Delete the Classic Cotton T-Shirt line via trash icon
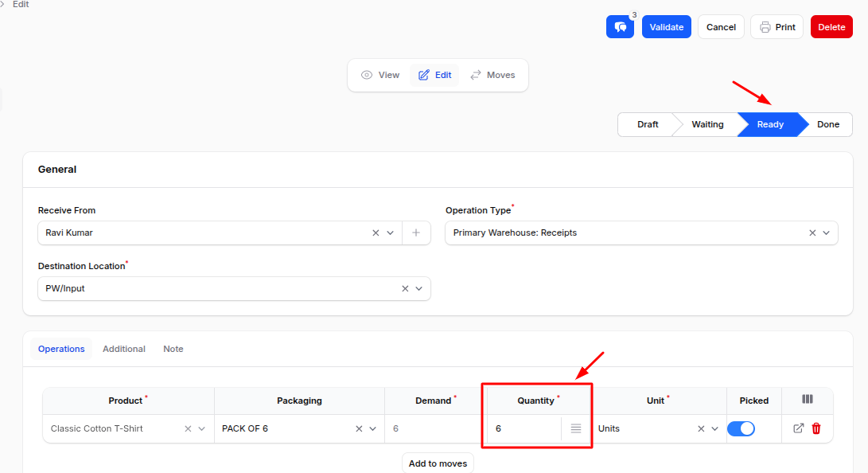The image size is (868, 473). (815, 428)
